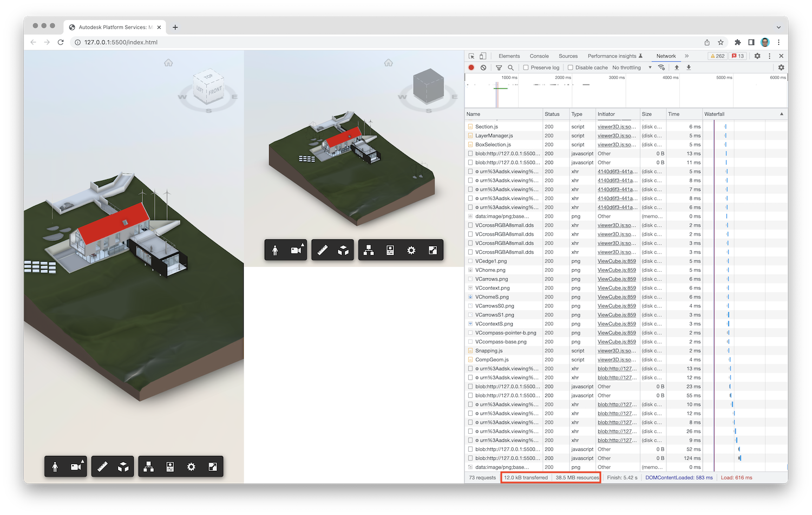Image resolution: width=812 pixels, height=515 pixels.
Task: Toggle the device emulation toolbar
Action: coord(484,56)
